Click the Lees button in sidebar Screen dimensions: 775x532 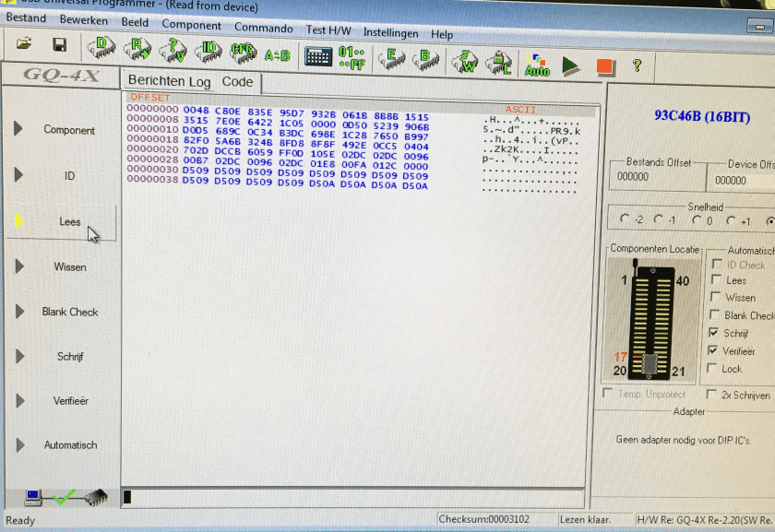point(69,222)
